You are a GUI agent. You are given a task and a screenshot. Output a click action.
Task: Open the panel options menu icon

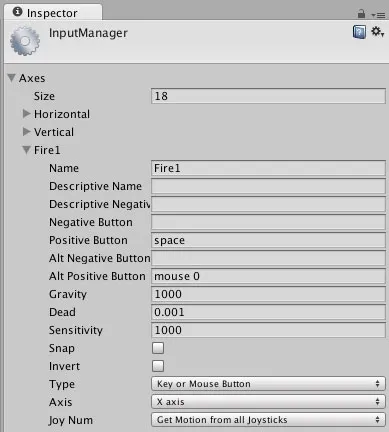pos(378,15)
